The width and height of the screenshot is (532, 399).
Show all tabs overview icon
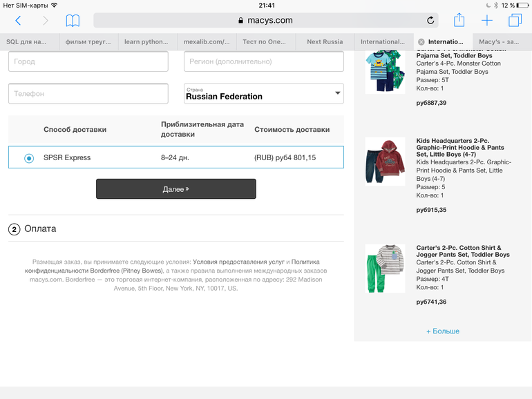click(515, 20)
